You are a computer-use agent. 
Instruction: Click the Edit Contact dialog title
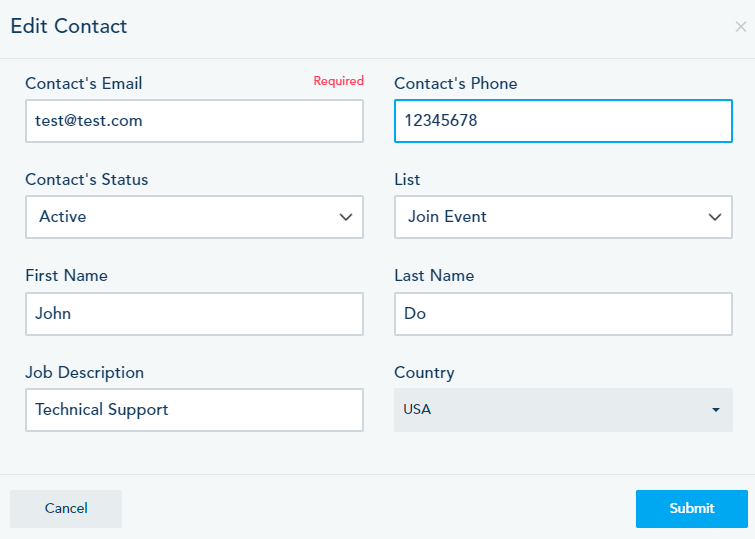tap(69, 26)
